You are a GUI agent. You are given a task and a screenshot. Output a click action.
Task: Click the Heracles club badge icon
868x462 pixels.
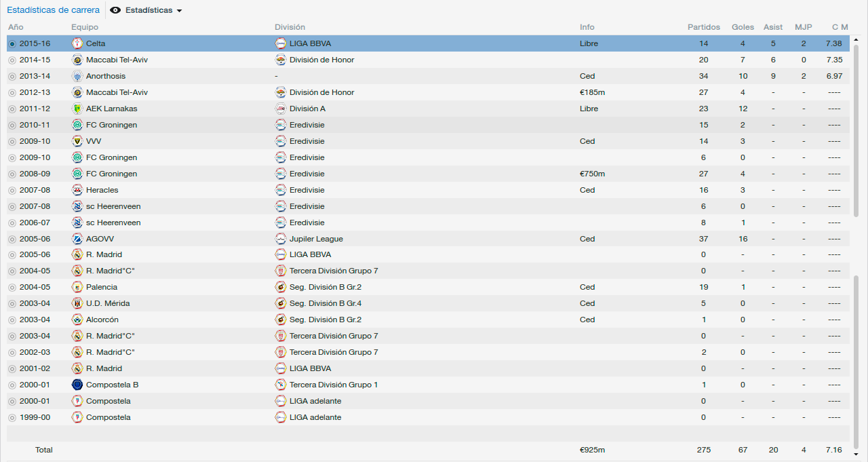pos(77,190)
